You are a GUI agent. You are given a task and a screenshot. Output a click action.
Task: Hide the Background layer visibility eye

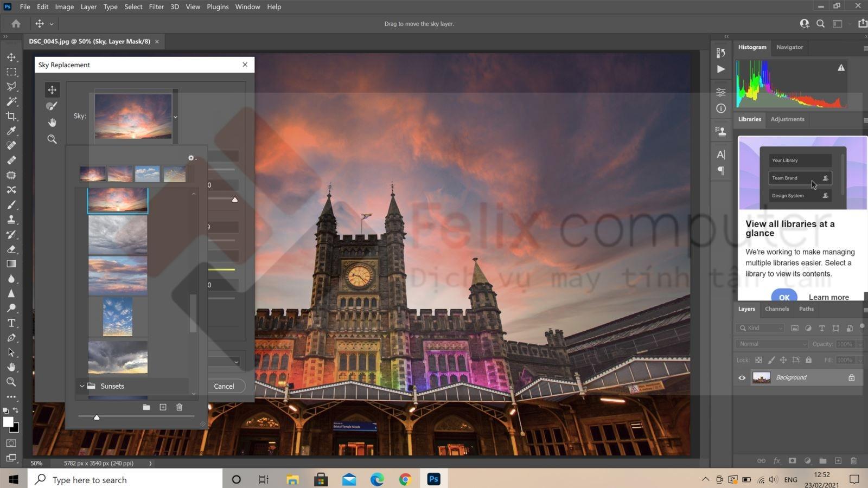point(742,378)
